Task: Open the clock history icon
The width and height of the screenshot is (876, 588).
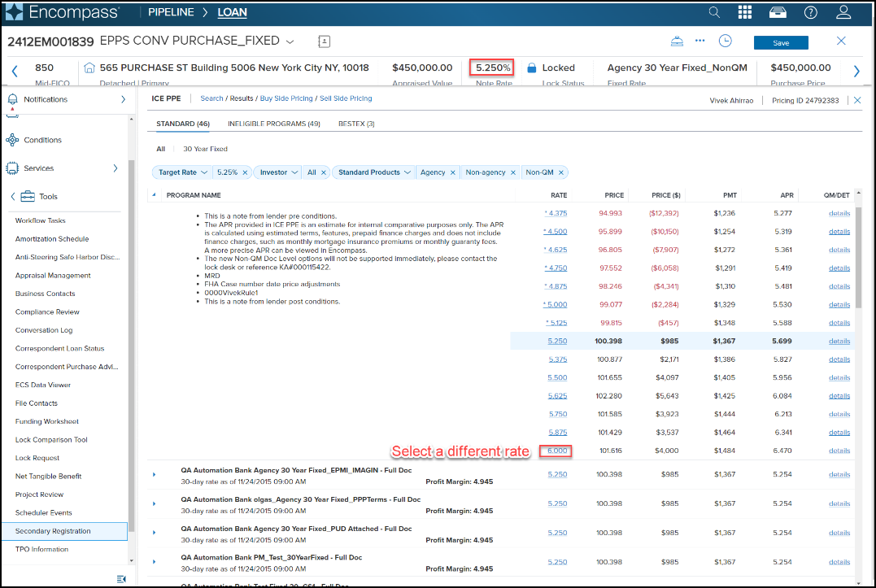Action: [x=726, y=41]
